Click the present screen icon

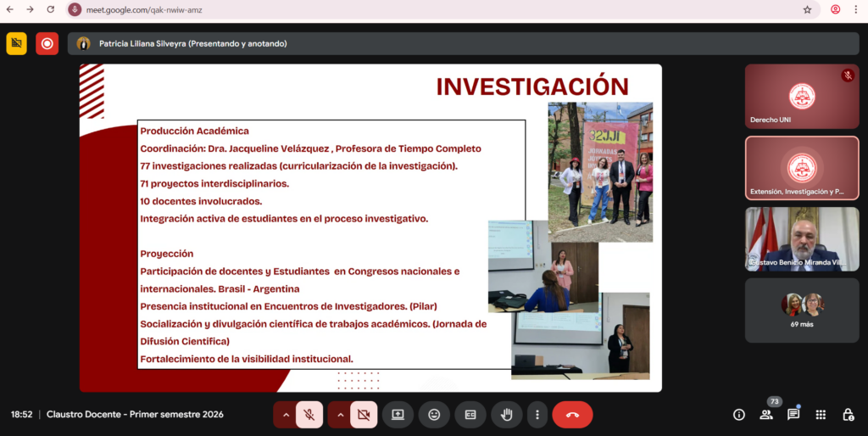(398, 415)
